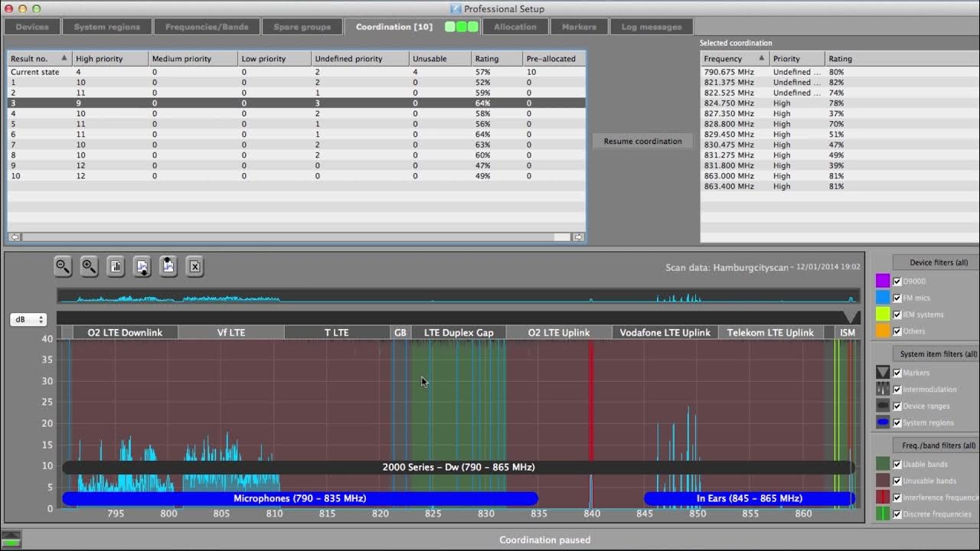Click the Intermodulation icon
This screenshot has height=551, width=980.
coord(883,390)
